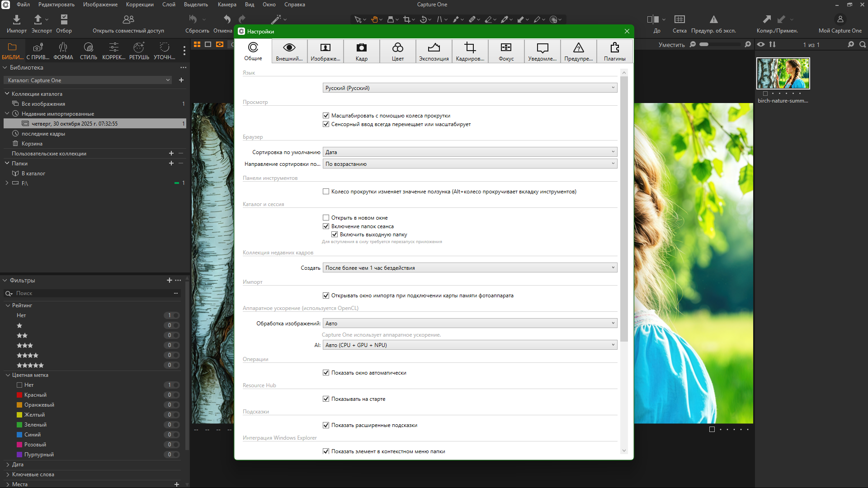The image size is (868, 488).
Task: Click the Export icon in toolbar
Action: 38,19
